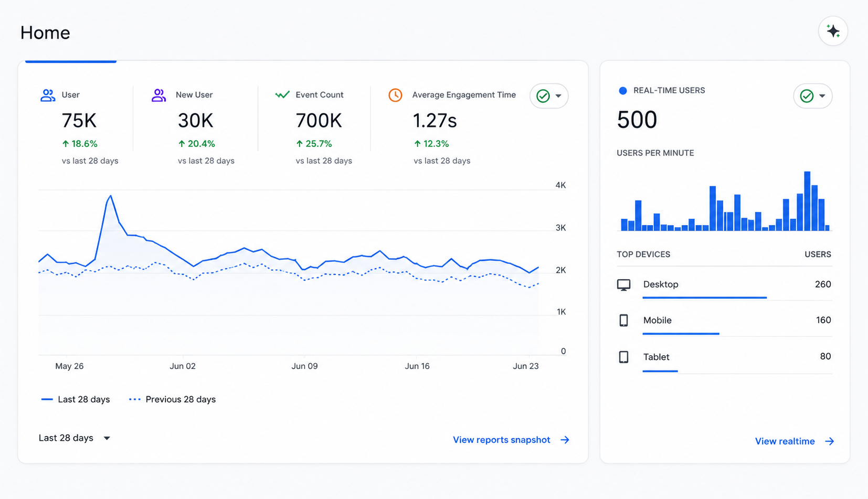Click the 160 mobile users value

pos(823,320)
